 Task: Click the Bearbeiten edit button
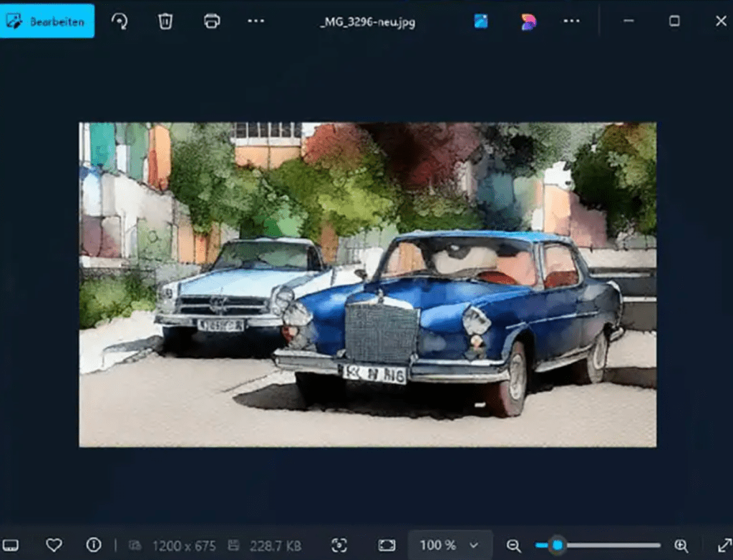point(47,21)
